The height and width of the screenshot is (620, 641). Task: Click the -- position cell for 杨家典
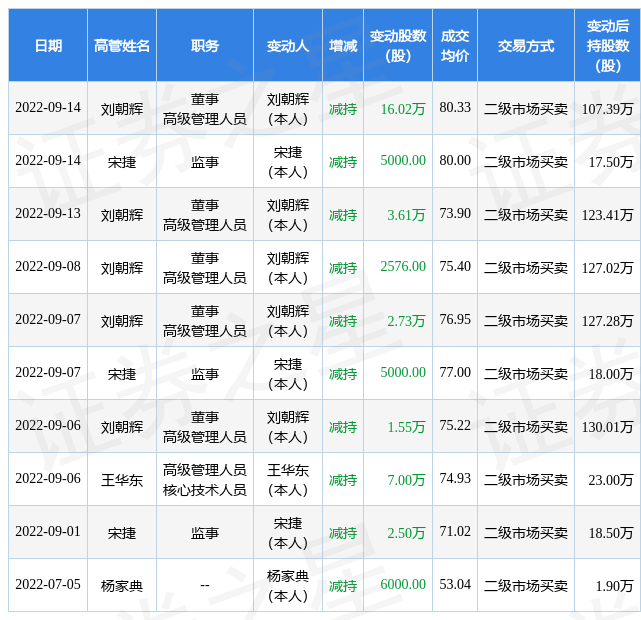[205, 585]
